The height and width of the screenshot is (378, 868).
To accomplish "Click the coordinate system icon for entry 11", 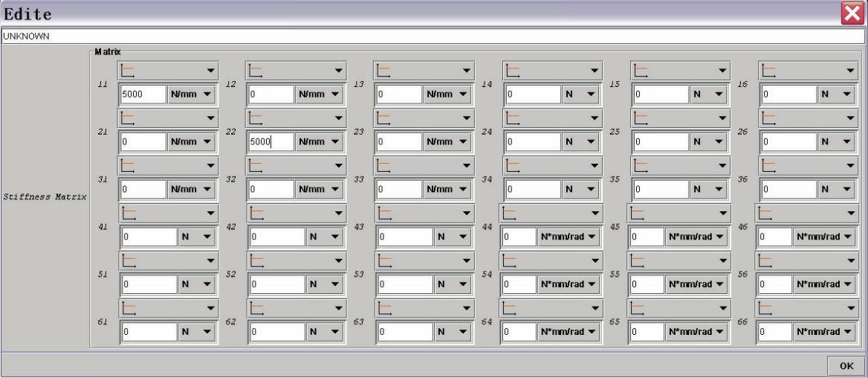I will coord(129,71).
